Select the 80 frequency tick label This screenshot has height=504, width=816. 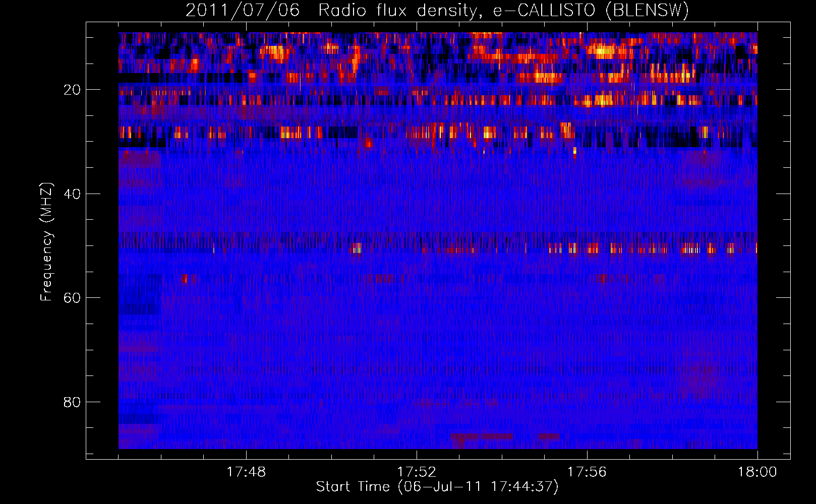click(72, 402)
